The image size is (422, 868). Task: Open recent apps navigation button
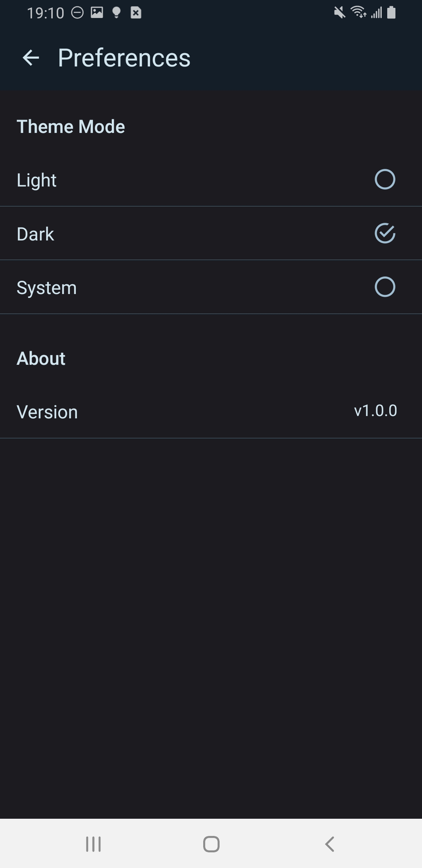[93, 844]
